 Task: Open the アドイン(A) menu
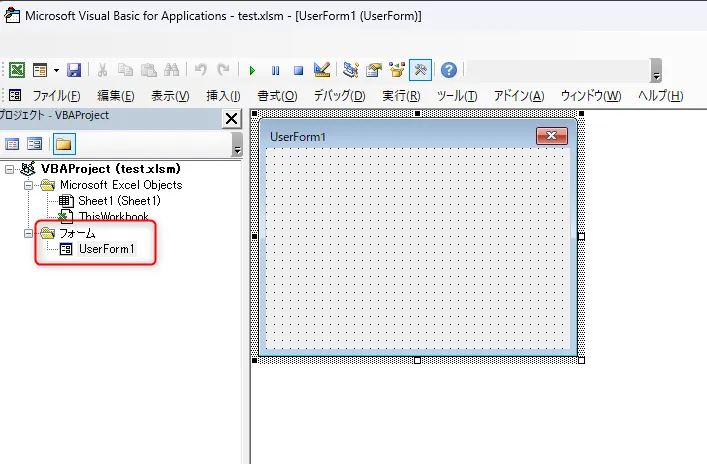click(519, 96)
